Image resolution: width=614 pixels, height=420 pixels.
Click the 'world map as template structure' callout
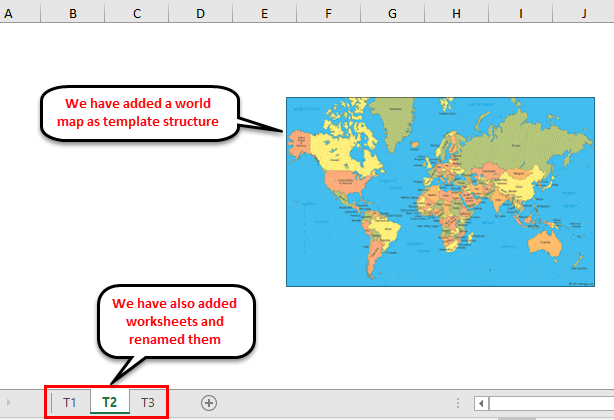coord(139,113)
